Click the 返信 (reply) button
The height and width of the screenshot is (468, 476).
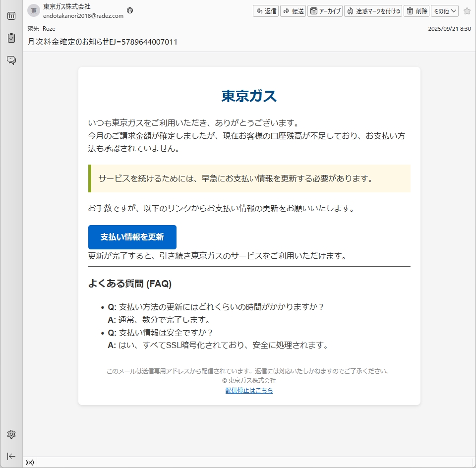pos(266,11)
